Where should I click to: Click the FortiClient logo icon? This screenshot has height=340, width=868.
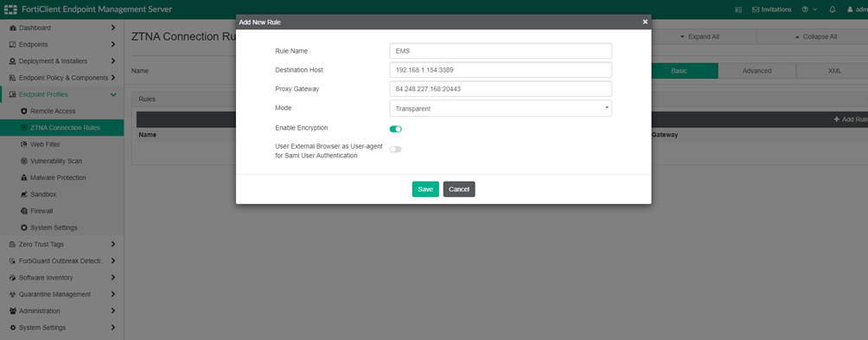point(10,10)
